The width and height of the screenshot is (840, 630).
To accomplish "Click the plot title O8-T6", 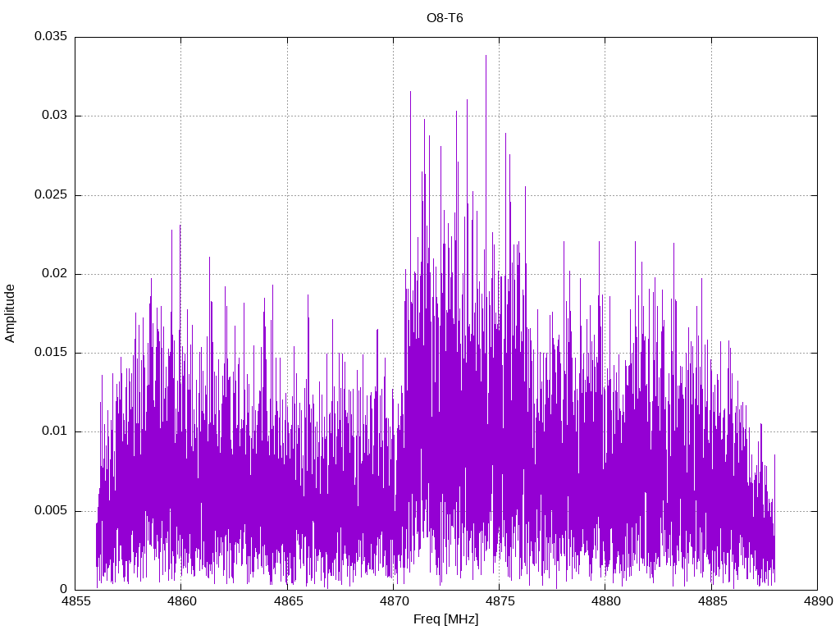I will pyautogui.click(x=445, y=18).
